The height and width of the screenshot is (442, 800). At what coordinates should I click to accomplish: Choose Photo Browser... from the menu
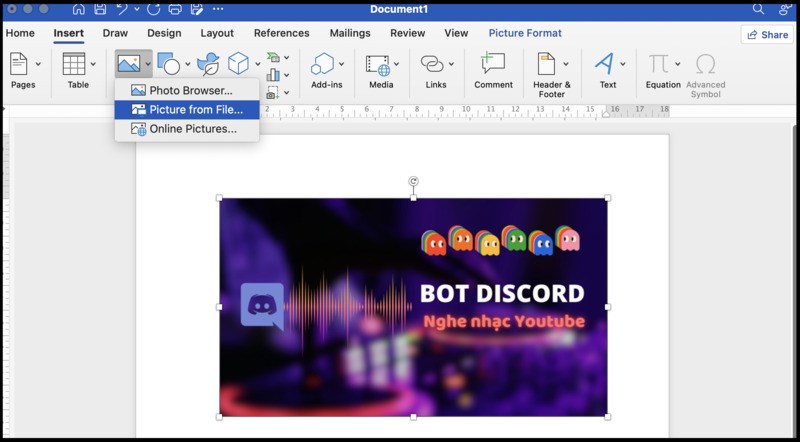click(187, 90)
